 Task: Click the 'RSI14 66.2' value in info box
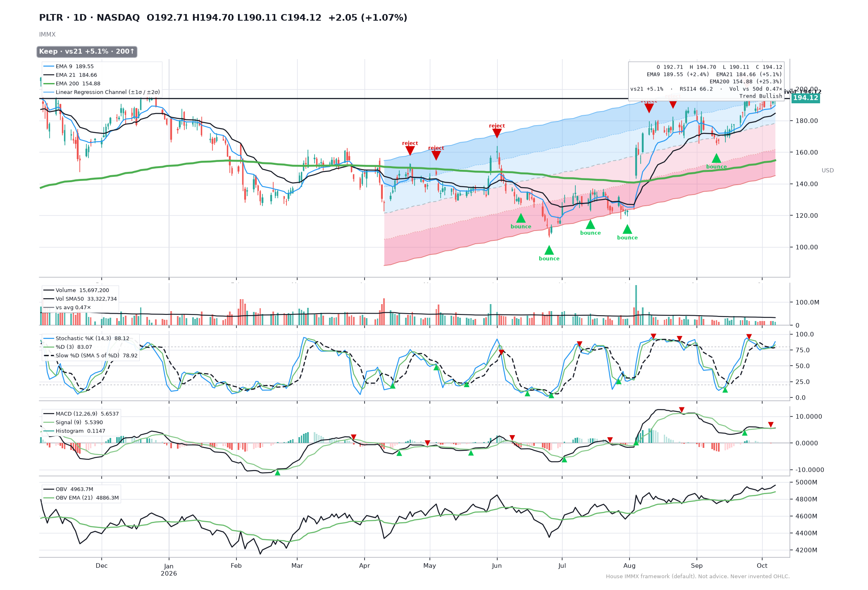[696, 89]
